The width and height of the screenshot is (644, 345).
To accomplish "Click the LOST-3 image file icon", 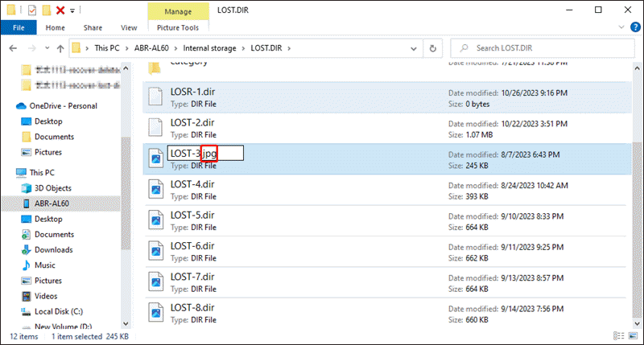I will [155, 158].
